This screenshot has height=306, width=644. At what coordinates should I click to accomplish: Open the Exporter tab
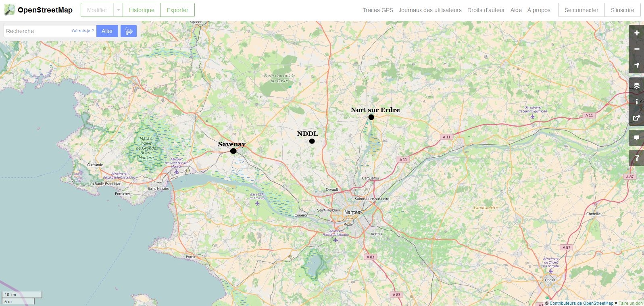coord(177,10)
